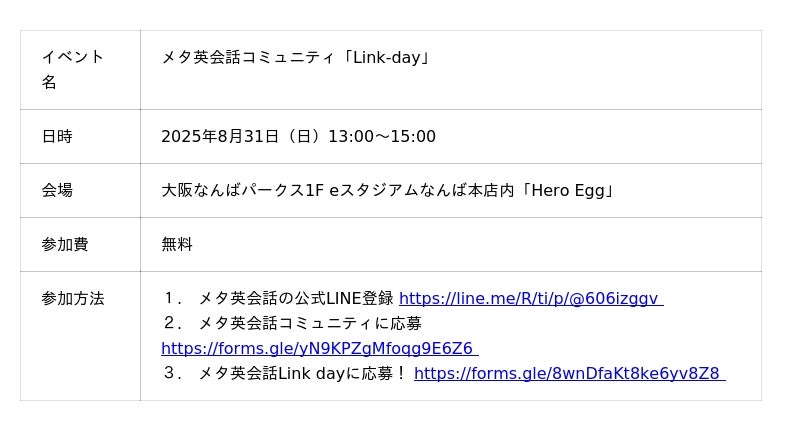Open the line.me official LINE registration link
Viewport: 800px width, 431px height.
click(530, 298)
